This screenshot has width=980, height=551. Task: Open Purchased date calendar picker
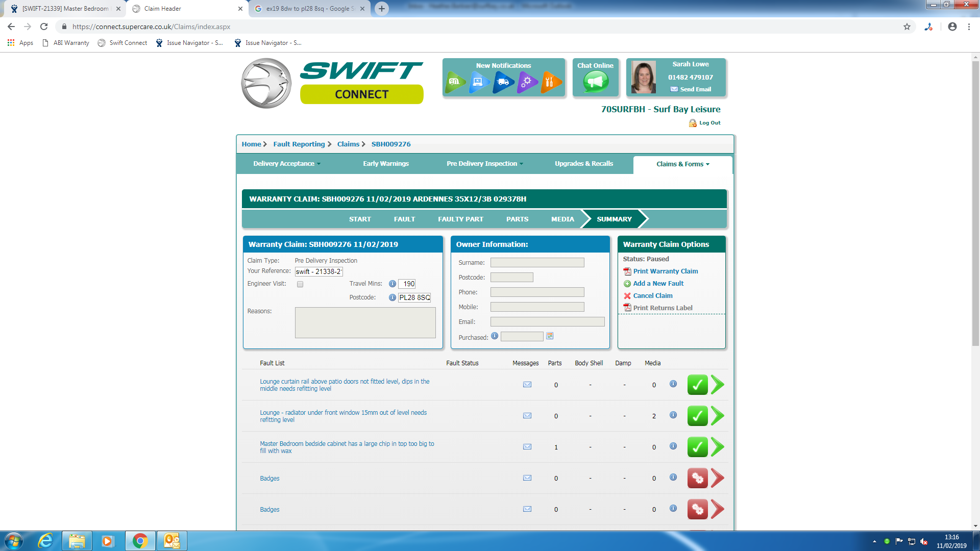click(x=550, y=336)
